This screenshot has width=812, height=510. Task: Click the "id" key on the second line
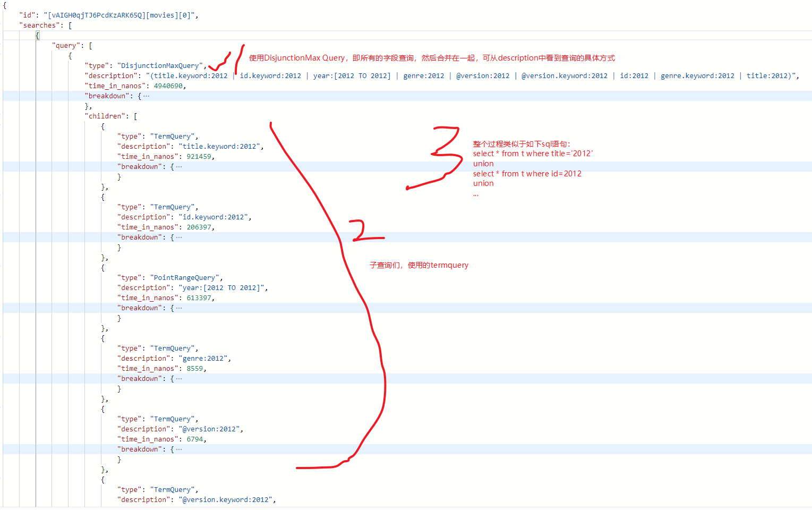click(27, 15)
